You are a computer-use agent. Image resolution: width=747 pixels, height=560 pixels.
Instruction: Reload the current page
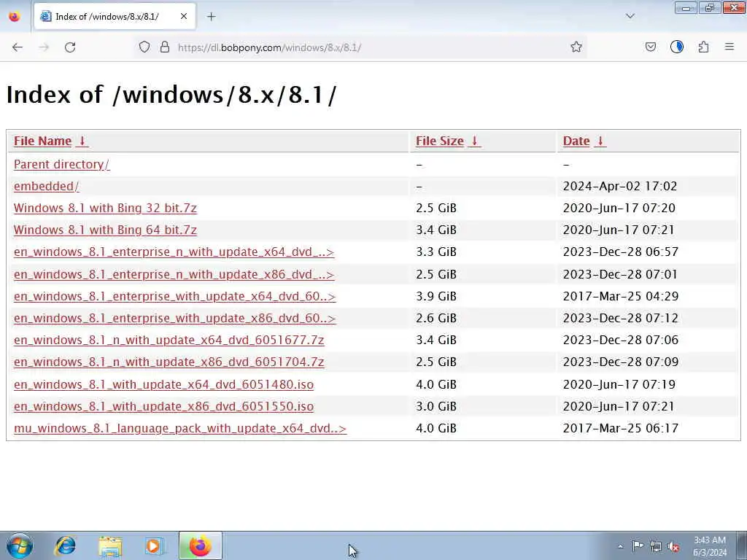click(x=70, y=47)
